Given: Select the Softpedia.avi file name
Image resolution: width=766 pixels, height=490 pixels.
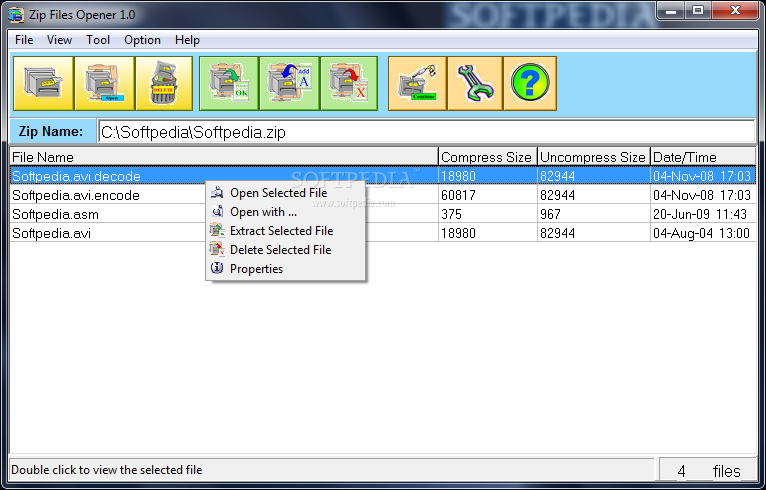Looking at the screenshot, I should coord(51,233).
